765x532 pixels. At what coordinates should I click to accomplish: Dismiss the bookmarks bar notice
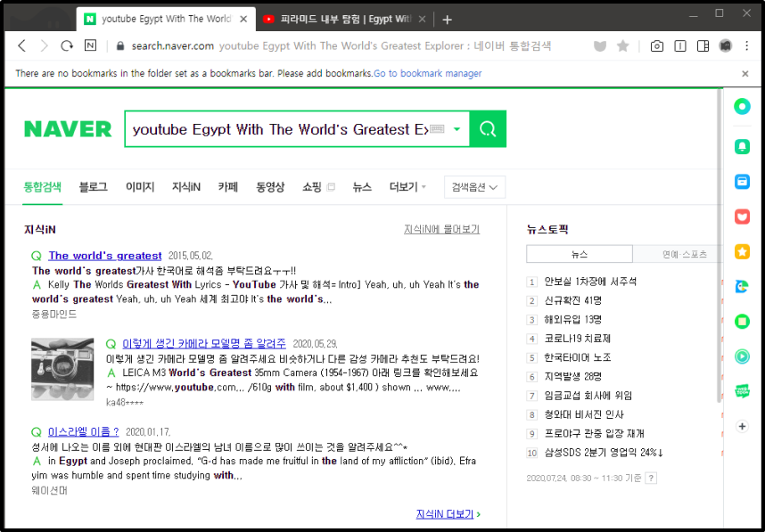click(x=745, y=74)
